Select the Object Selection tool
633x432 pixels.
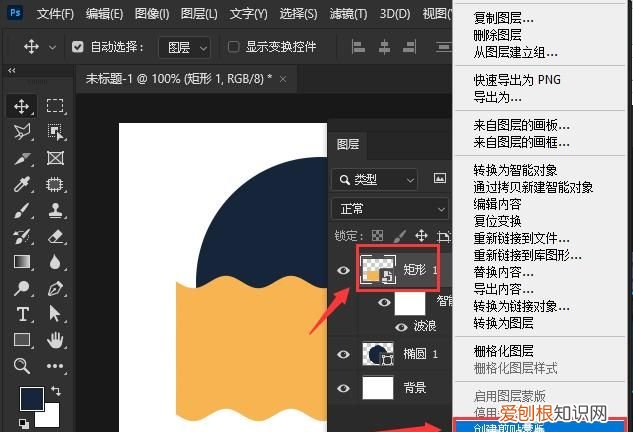[x=55, y=132]
